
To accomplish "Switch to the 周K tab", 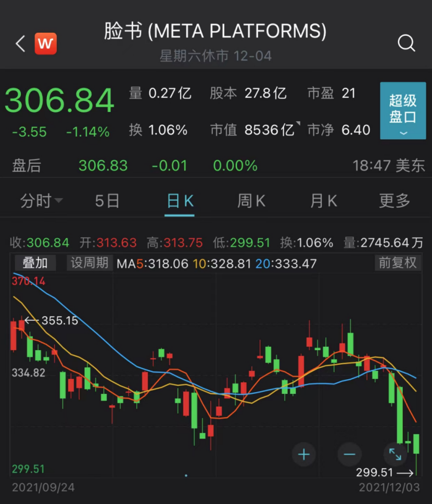I will [251, 201].
